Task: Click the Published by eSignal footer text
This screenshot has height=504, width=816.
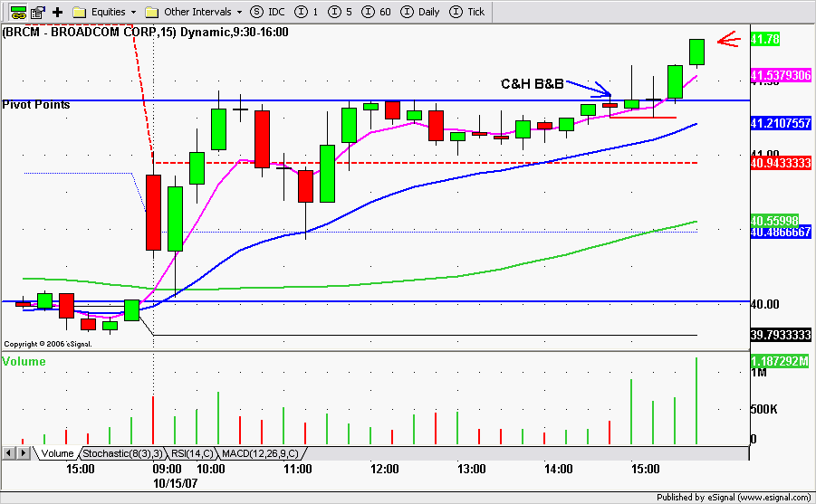Action: coord(734,498)
